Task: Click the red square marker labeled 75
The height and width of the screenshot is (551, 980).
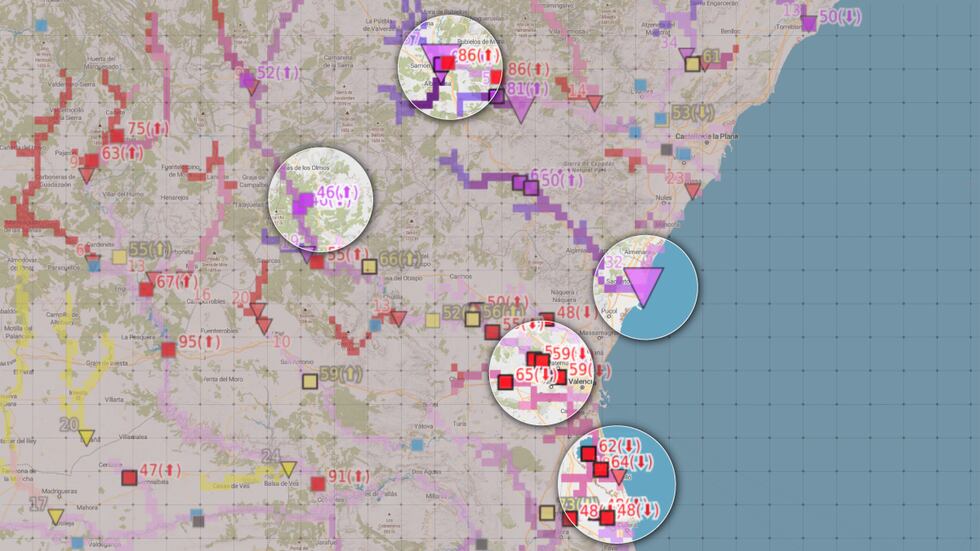Action: [x=117, y=136]
